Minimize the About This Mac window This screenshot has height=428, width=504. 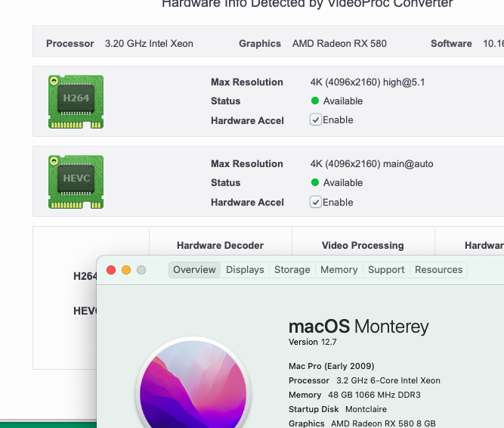point(126,270)
